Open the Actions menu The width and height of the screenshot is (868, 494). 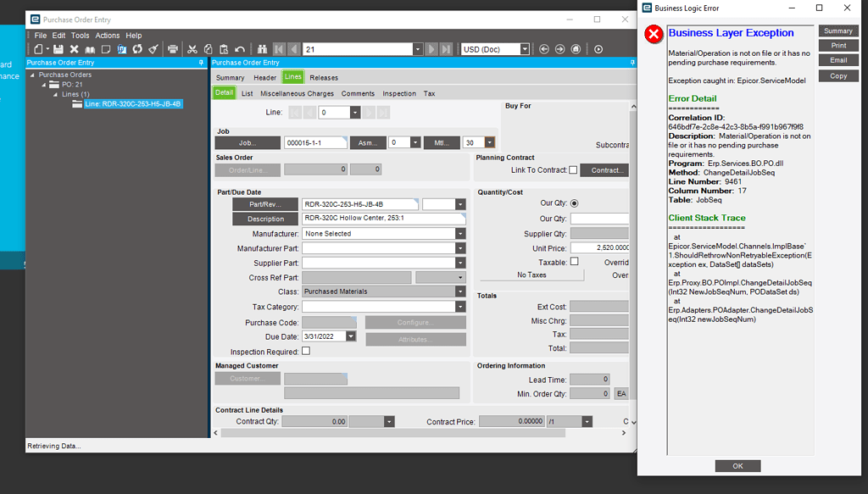[x=107, y=35]
